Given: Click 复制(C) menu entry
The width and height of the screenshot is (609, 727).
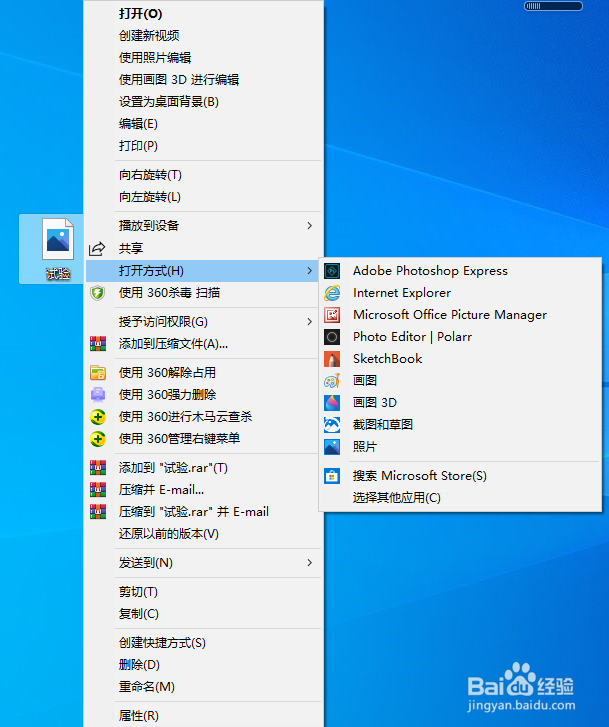Looking at the screenshot, I should [139, 614].
